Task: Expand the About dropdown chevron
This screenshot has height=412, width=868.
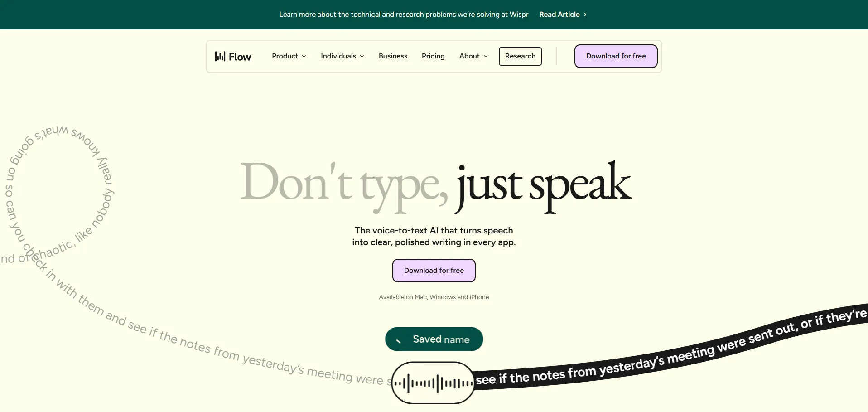Action: click(x=486, y=56)
